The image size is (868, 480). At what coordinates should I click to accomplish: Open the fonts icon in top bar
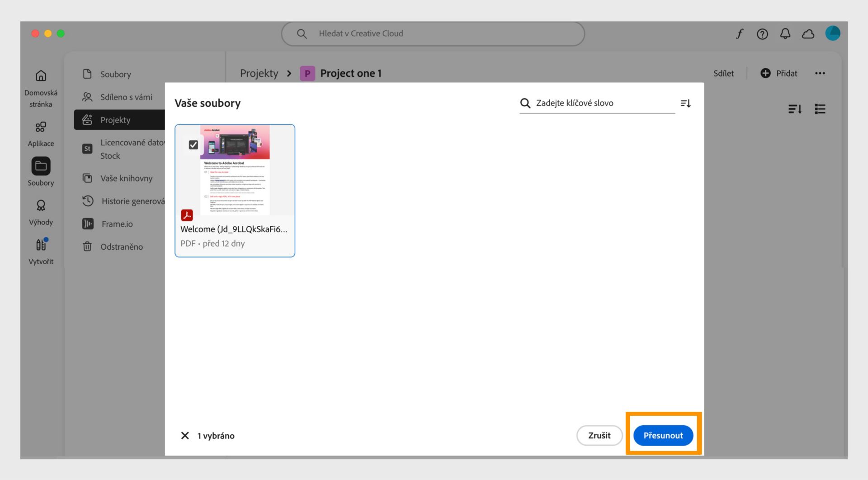[740, 33]
